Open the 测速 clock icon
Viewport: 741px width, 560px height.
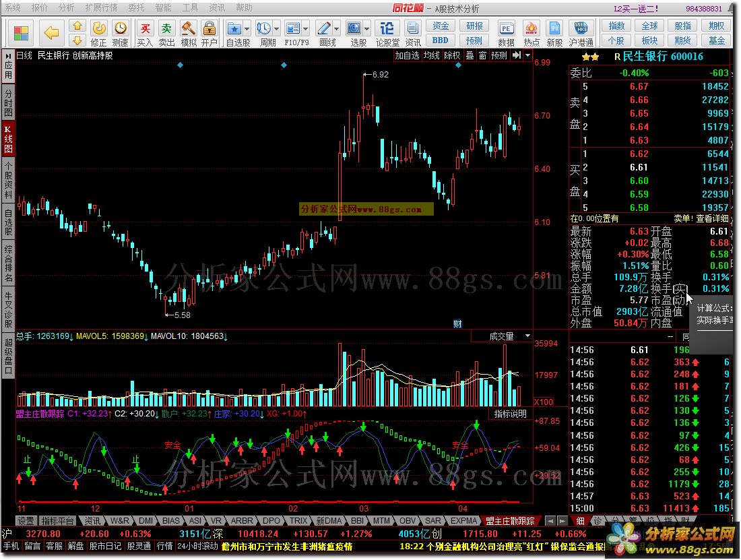[121, 28]
